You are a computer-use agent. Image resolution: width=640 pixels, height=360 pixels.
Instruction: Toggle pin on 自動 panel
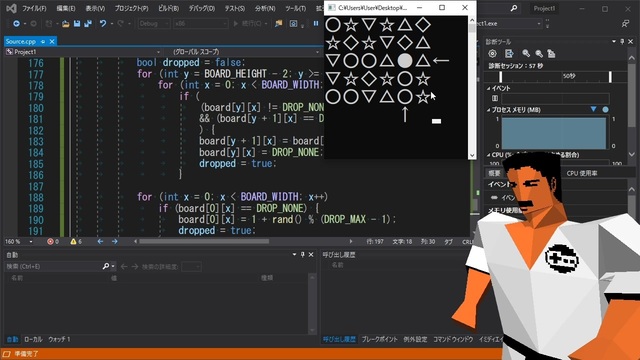pos(302,255)
